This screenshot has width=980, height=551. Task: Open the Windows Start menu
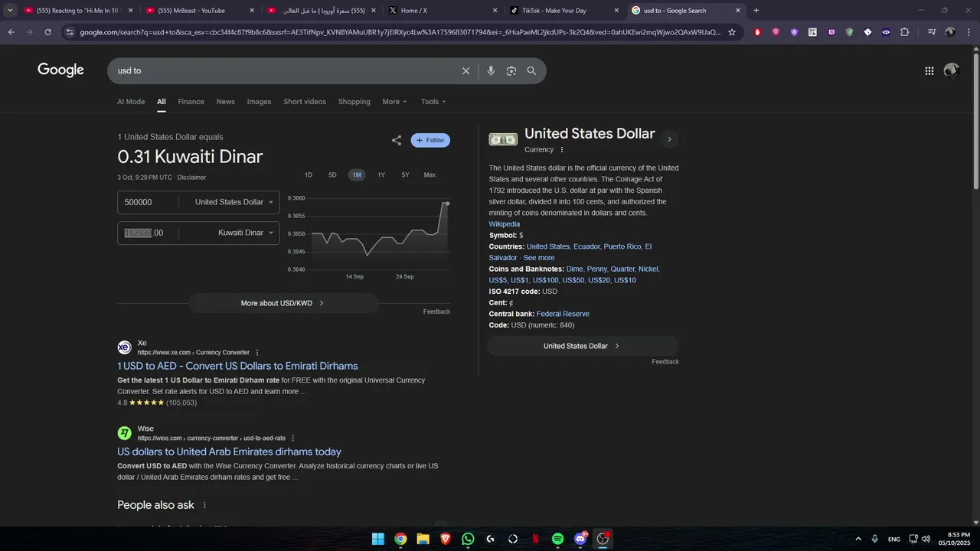click(378, 539)
